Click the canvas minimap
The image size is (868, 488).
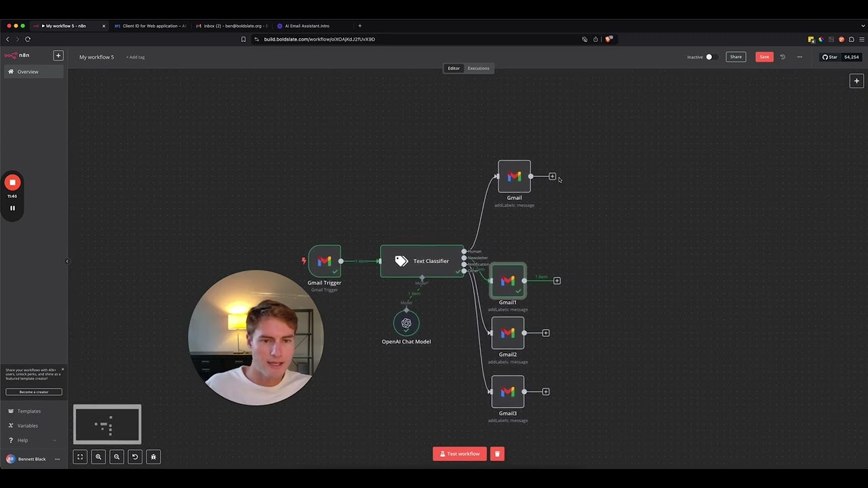(107, 424)
